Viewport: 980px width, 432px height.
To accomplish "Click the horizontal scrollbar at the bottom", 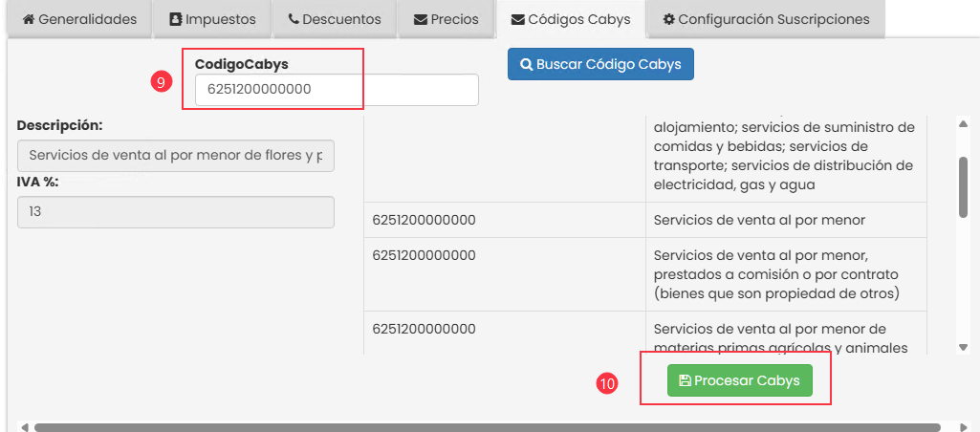I will [x=478, y=427].
